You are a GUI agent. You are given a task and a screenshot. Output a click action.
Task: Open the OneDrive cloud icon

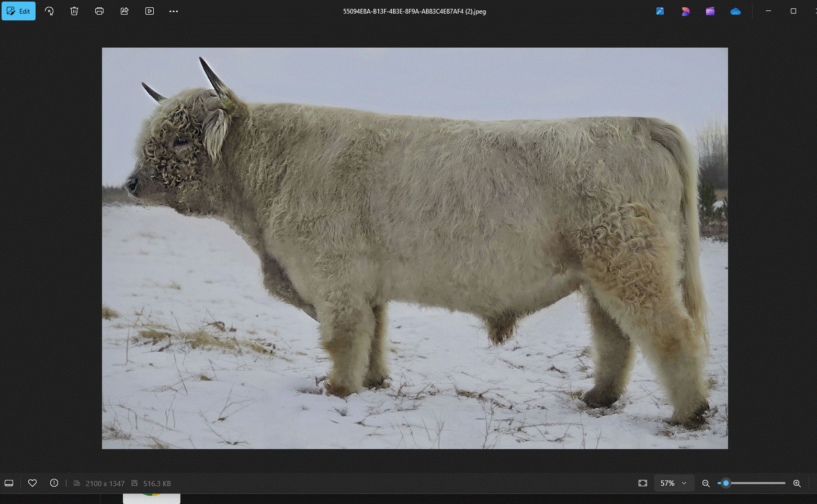click(735, 11)
